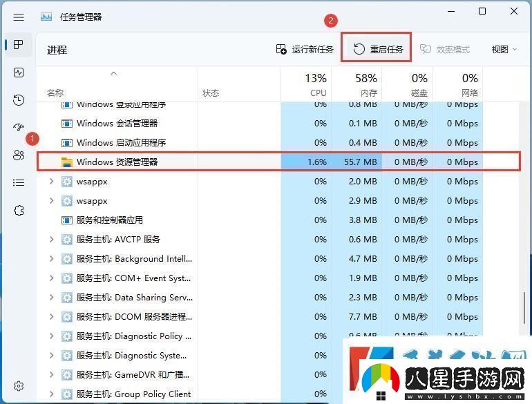Open the App history sidebar icon
This screenshot has height=404, width=532.
click(x=19, y=99)
